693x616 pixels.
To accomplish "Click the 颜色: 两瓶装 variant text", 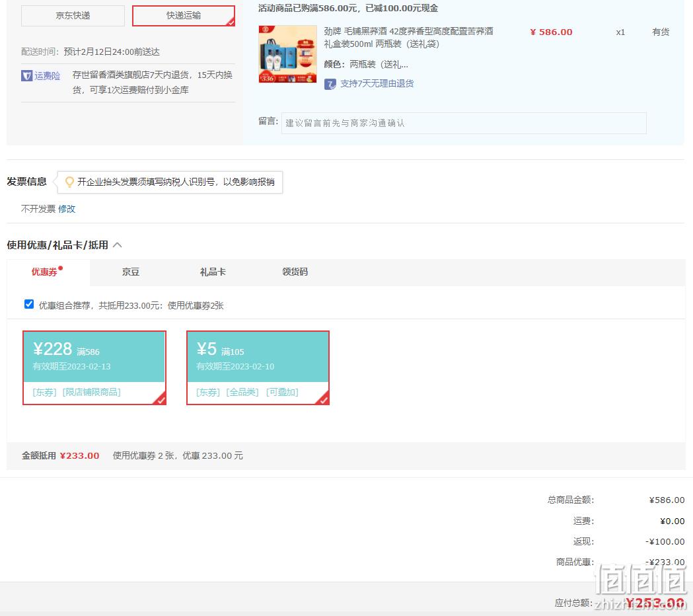I will click(x=366, y=65).
